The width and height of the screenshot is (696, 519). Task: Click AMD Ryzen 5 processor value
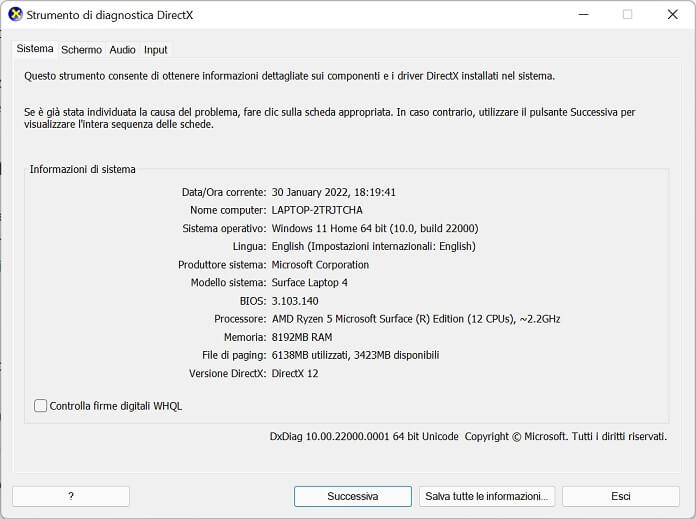(416, 319)
